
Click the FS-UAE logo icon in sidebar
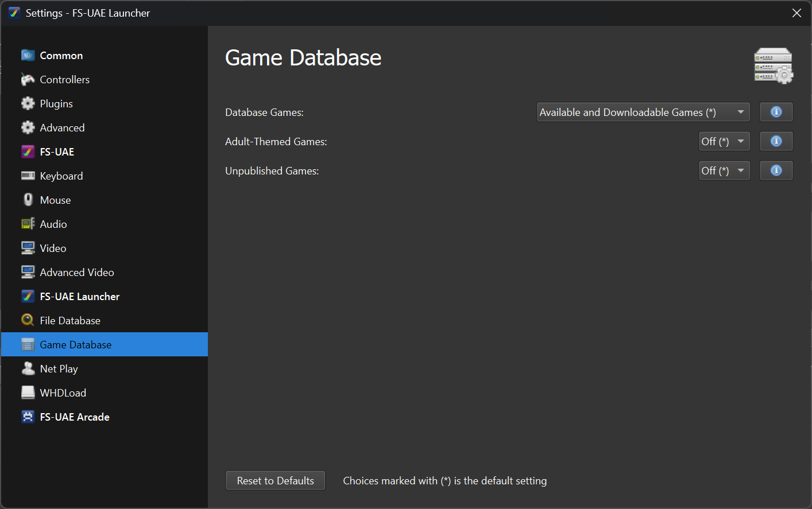pyautogui.click(x=28, y=151)
